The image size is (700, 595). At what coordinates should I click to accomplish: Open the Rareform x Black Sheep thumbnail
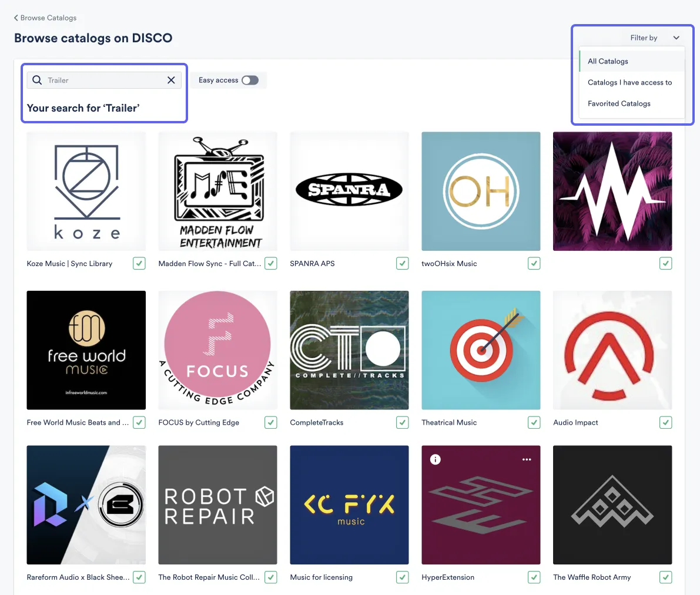click(x=86, y=505)
